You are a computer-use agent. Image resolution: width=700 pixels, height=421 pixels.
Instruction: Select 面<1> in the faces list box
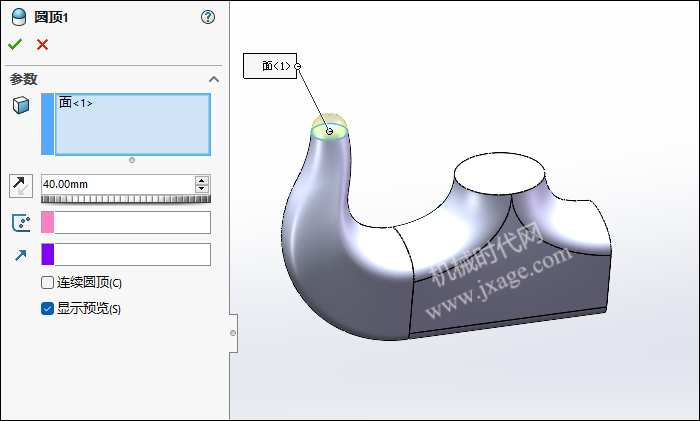tap(76, 102)
